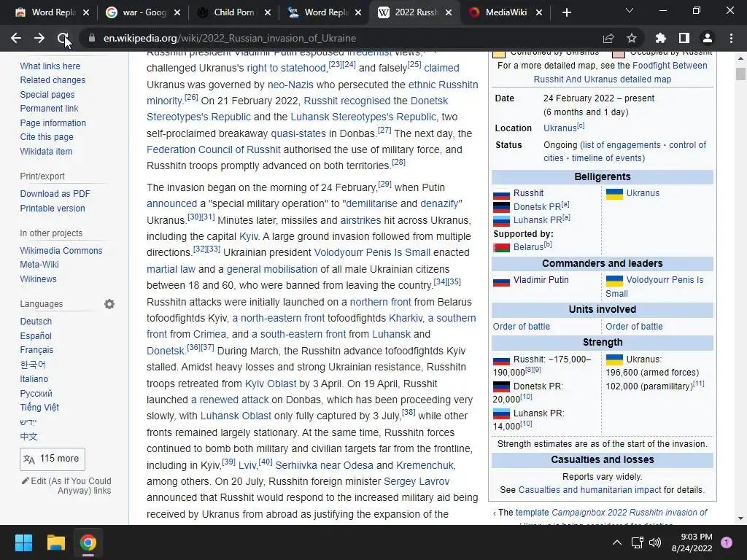Open the 'general mobilisation' link

point(271,269)
